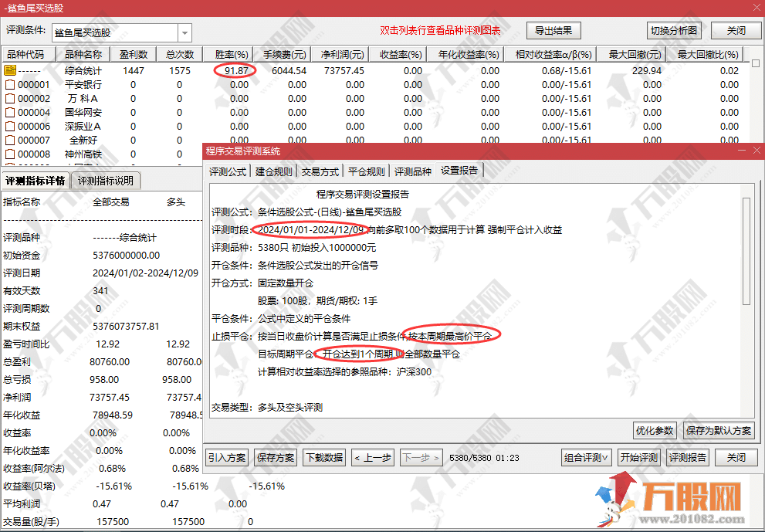Screen dimensions: 765x532
Task: Click 交易类型 line in the report
Action: (x=267, y=407)
